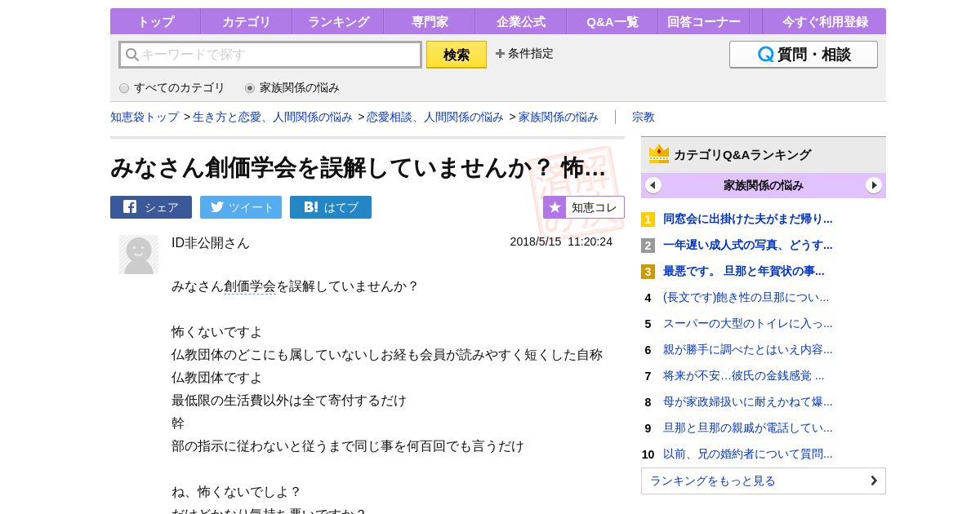Click the 質問・相談 button
980x514 pixels.
coord(804,55)
